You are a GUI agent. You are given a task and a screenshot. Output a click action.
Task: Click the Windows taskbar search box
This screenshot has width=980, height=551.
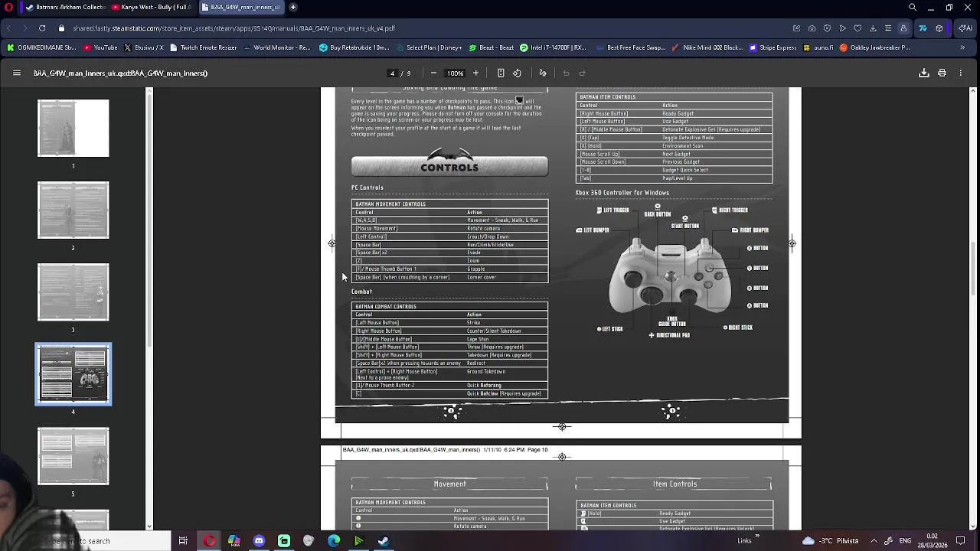click(85, 541)
